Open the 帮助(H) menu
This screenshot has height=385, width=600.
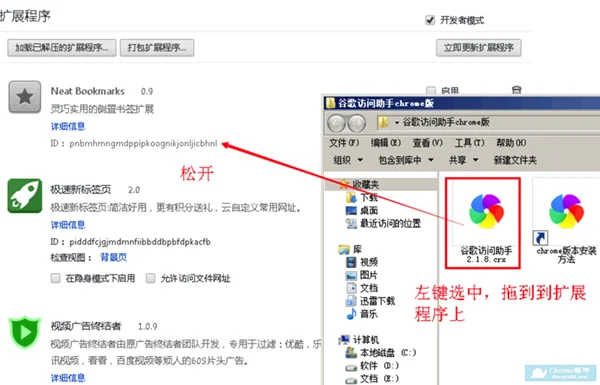tap(511, 143)
